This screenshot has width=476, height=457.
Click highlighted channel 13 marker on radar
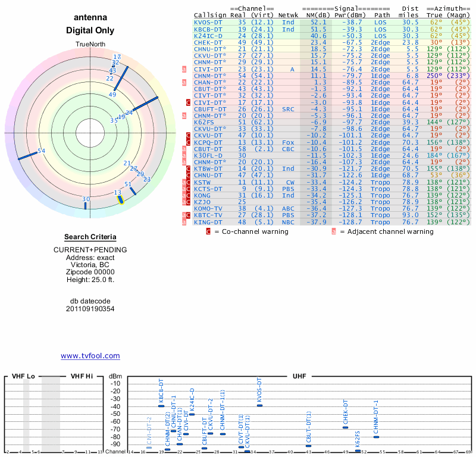(121, 200)
